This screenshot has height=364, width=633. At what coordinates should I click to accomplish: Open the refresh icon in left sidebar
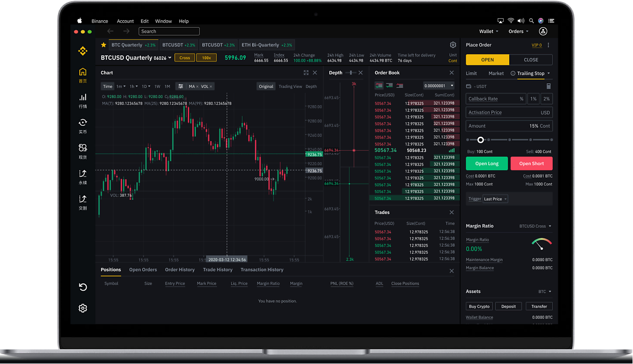pos(83,287)
